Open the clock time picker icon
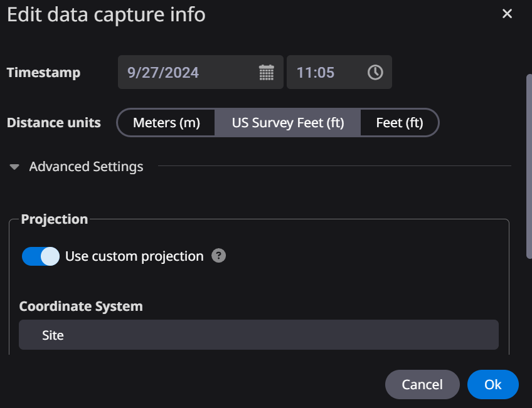Image resolution: width=532 pixels, height=408 pixels. 375,73
